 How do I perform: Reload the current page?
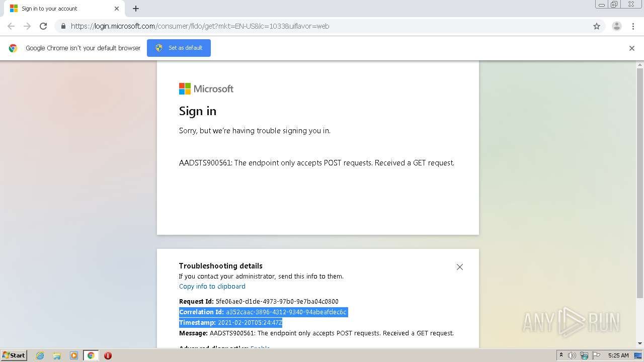click(x=43, y=26)
